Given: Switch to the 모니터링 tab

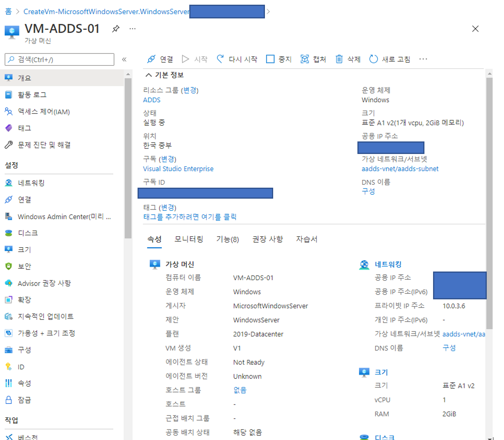Looking at the screenshot, I should 189,239.
